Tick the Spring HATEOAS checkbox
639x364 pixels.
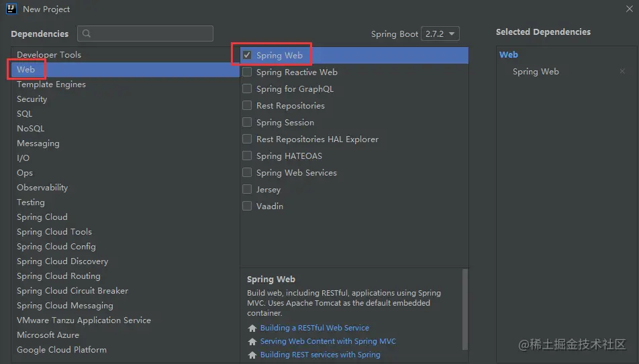click(247, 156)
